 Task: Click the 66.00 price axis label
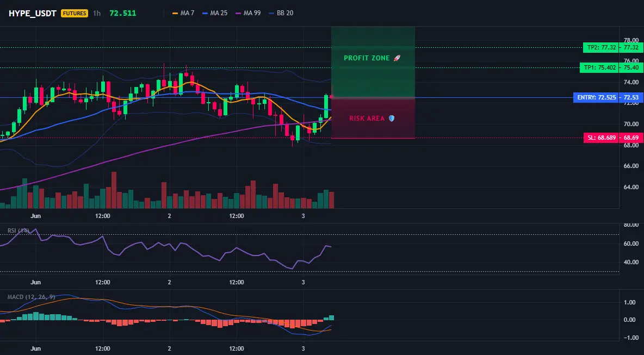pos(631,166)
